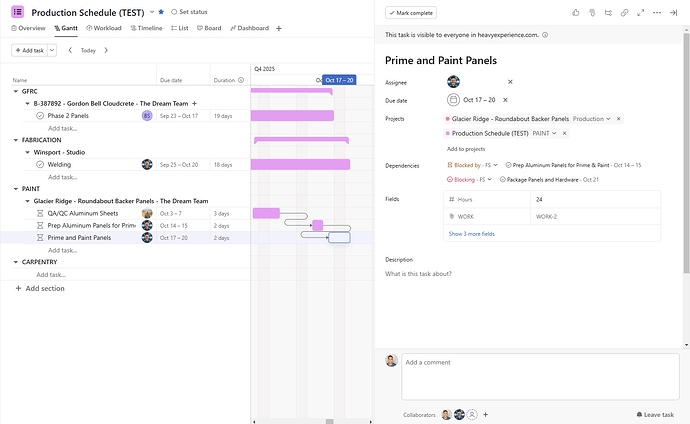Viewport: 690px width, 424px height.
Task: Collapse the GFRC section
Action: [16, 91]
